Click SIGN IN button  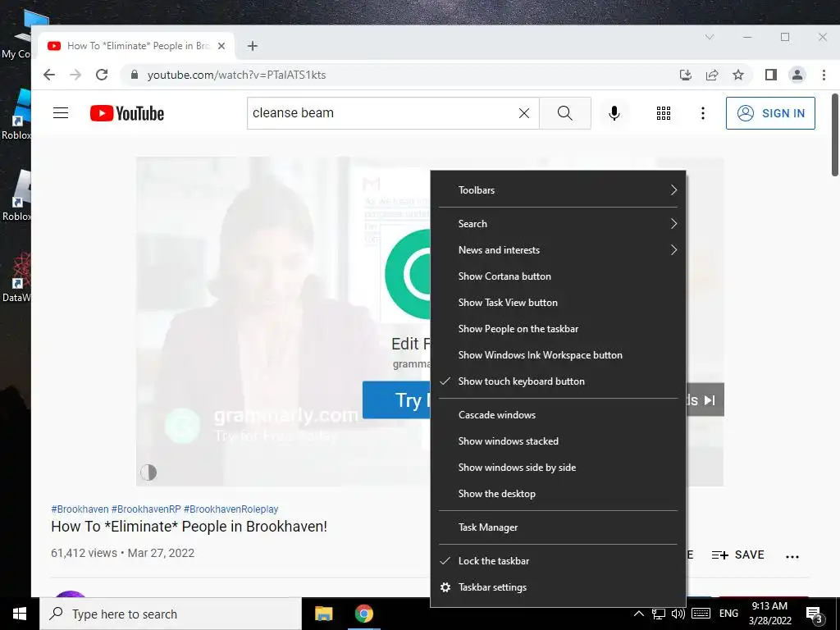coord(770,113)
